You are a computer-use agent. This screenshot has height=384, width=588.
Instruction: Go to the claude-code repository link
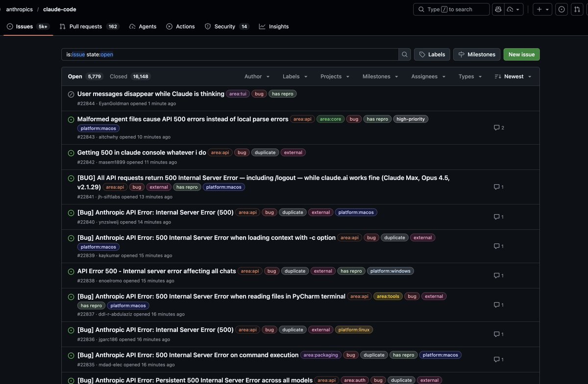coord(60,9)
